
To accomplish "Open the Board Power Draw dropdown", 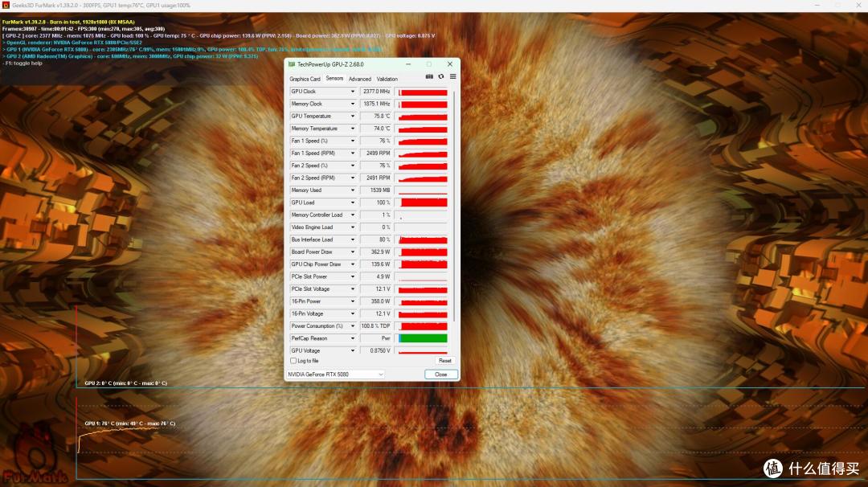I will point(353,252).
